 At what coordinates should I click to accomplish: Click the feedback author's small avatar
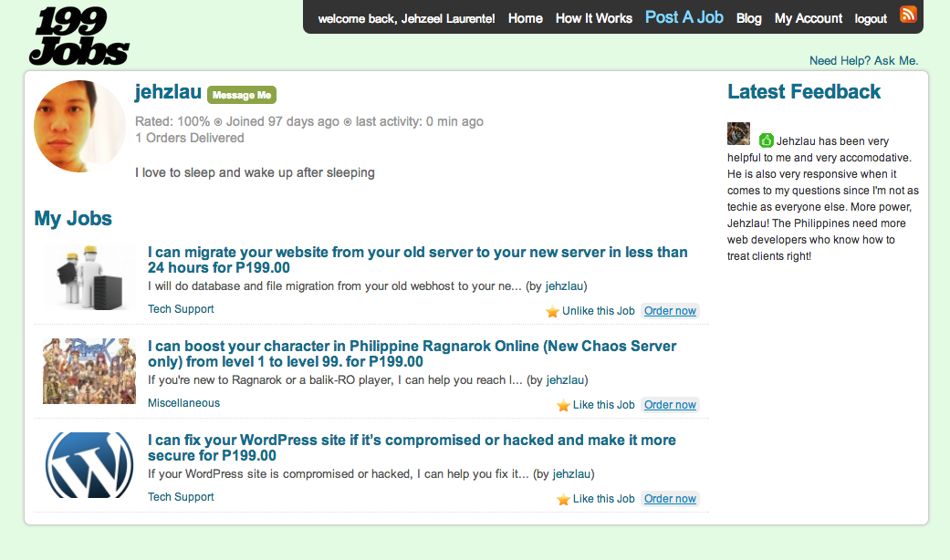coord(738,134)
